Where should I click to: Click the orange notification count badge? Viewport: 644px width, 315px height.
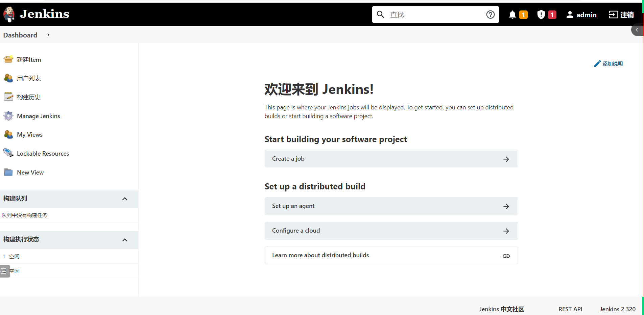pos(523,15)
